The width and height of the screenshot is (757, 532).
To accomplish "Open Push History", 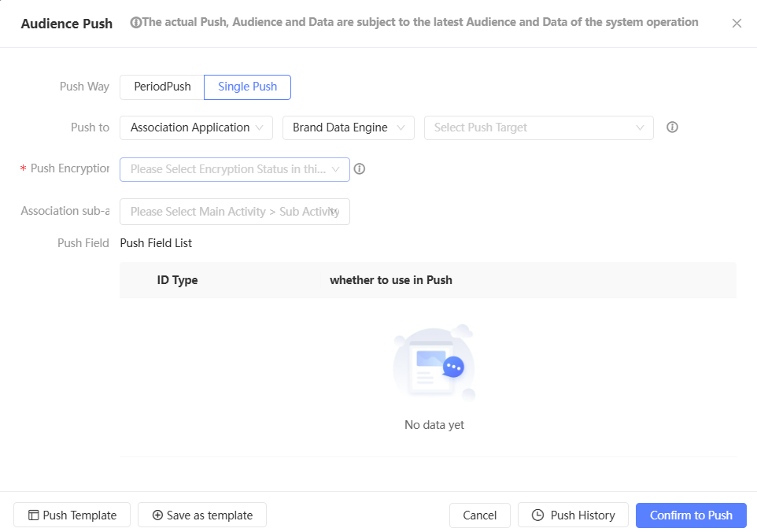I will (x=573, y=515).
